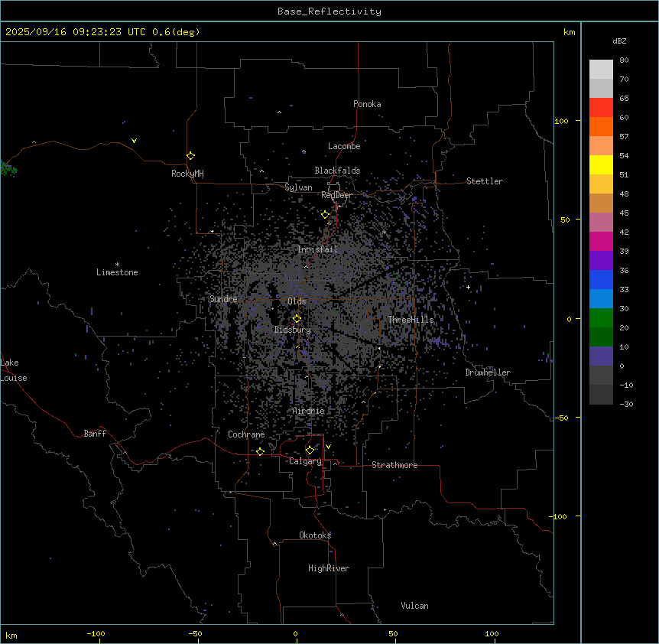Select the Vulcan town label

click(414, 606)
